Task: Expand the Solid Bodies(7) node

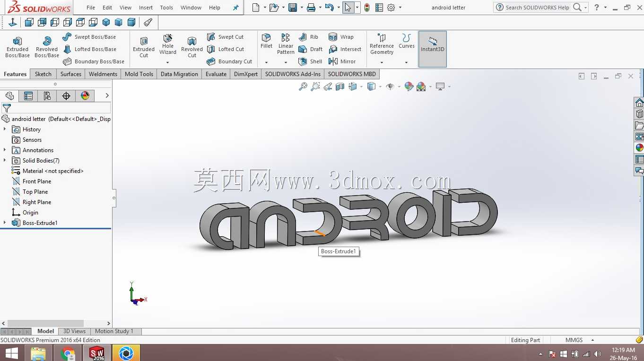Action: click(5, 161)
